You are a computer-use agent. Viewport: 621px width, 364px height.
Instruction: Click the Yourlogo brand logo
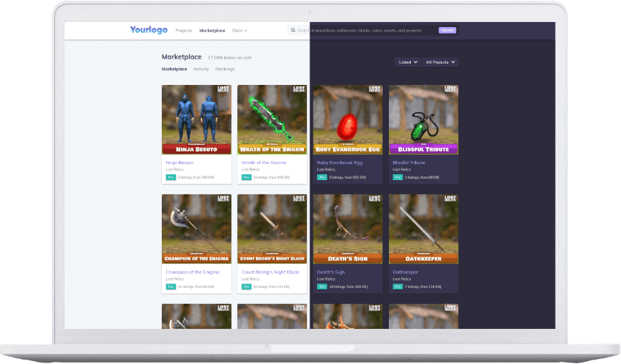(x=149, y=30)
